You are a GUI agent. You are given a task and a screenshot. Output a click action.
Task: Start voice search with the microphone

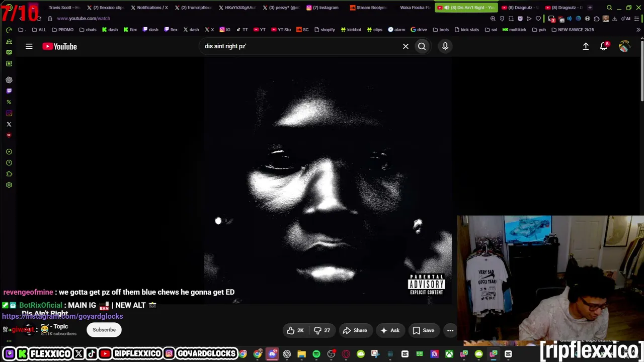coord(445,46)
